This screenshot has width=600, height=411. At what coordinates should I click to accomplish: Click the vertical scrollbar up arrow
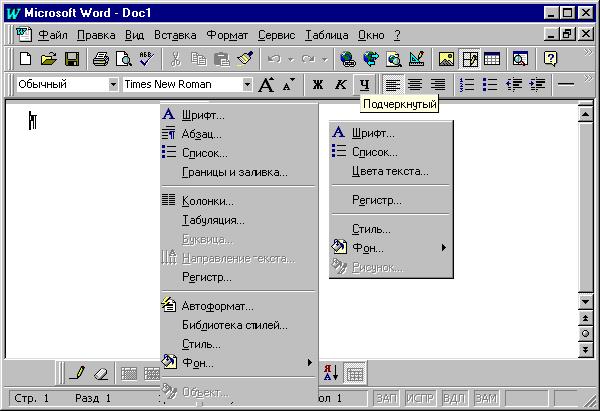585,114
